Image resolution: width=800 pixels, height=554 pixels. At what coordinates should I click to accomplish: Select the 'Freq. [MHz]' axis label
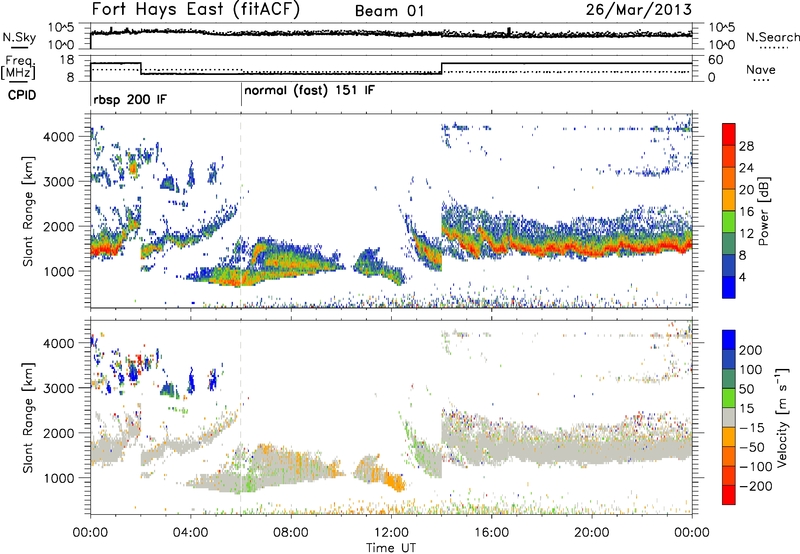coord(18,68)
